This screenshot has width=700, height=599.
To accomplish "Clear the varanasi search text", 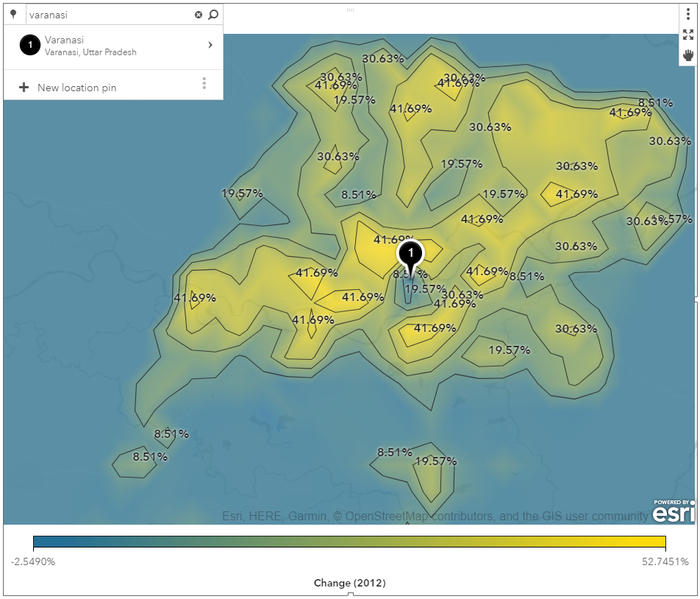I will click(198, 15).
